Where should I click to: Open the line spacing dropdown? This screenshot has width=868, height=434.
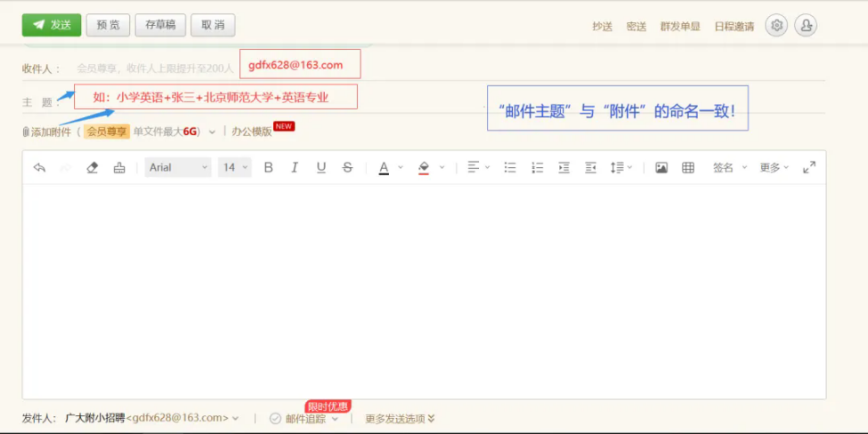621,167
